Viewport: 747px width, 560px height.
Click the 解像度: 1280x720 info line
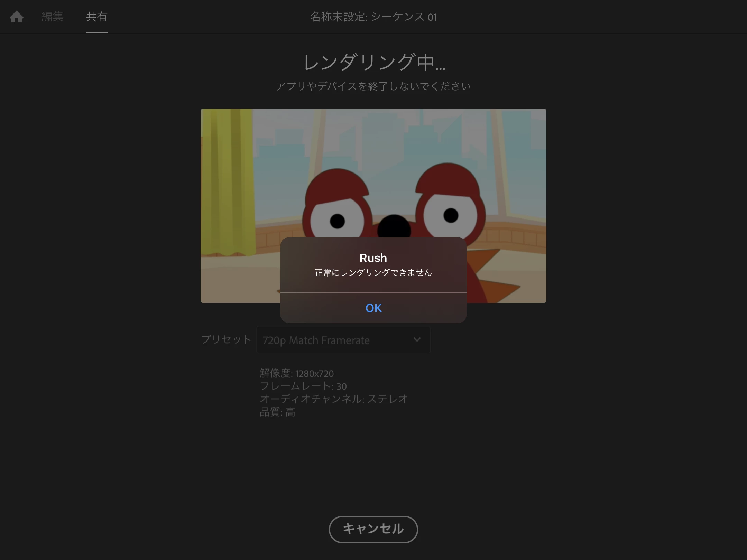pyautogui.click(x=297, y=373)
